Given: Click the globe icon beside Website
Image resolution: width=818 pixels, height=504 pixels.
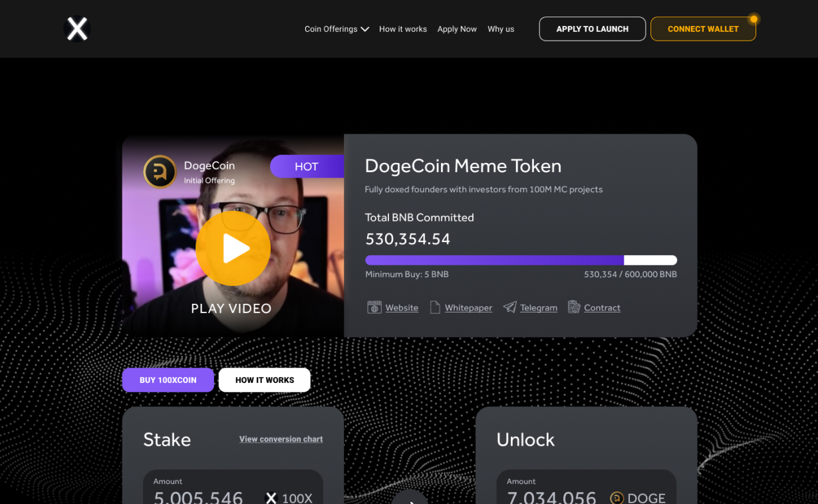Looking at the screenshot, I should click(x=374, y=307).
